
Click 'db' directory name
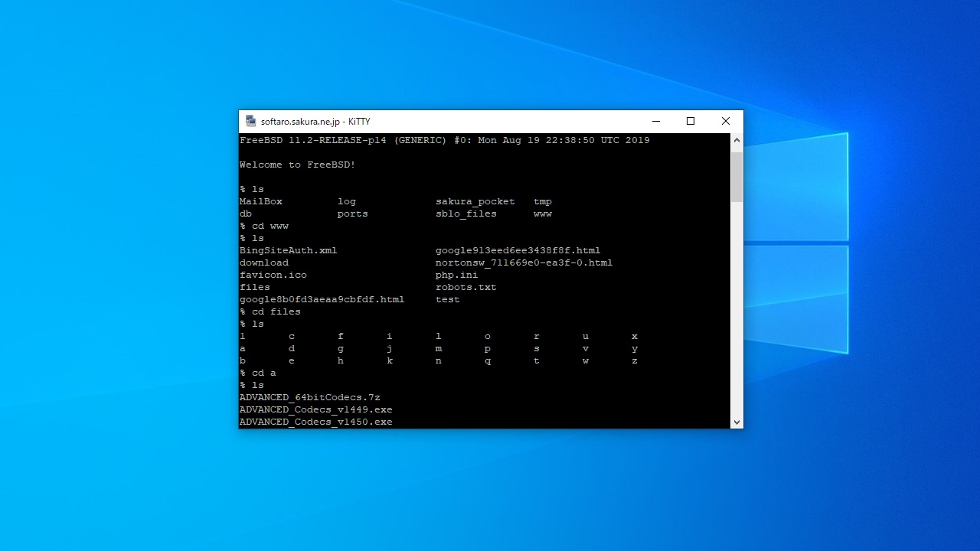[x=246, y=214]
